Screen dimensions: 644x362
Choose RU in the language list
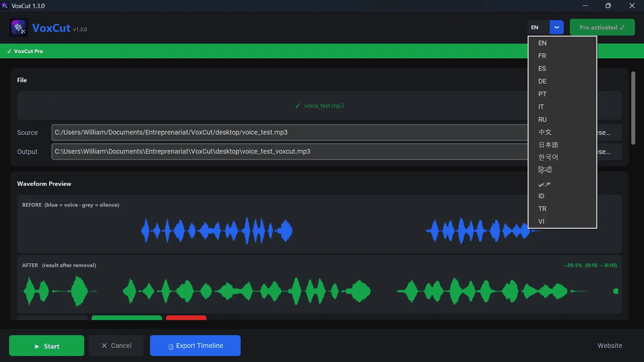coord(562,120)
